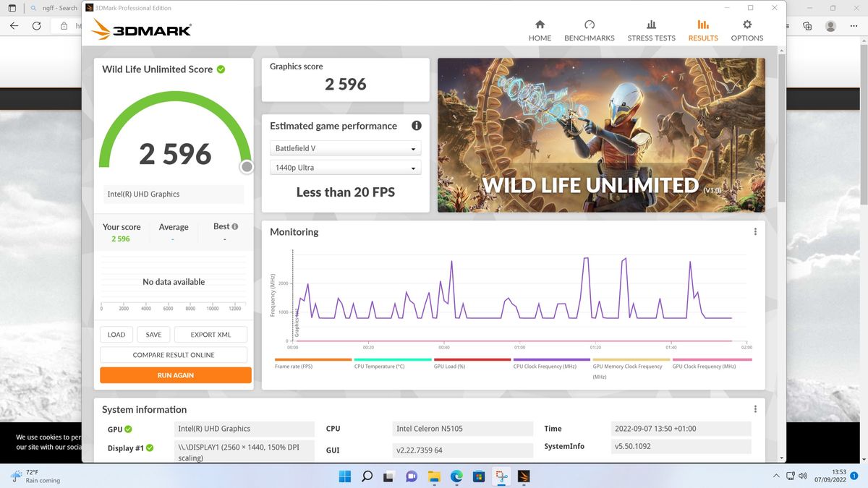Click the No data available text
Viewport: 868px width, 488px height.
pyautogui.click(x=174, y=282)
